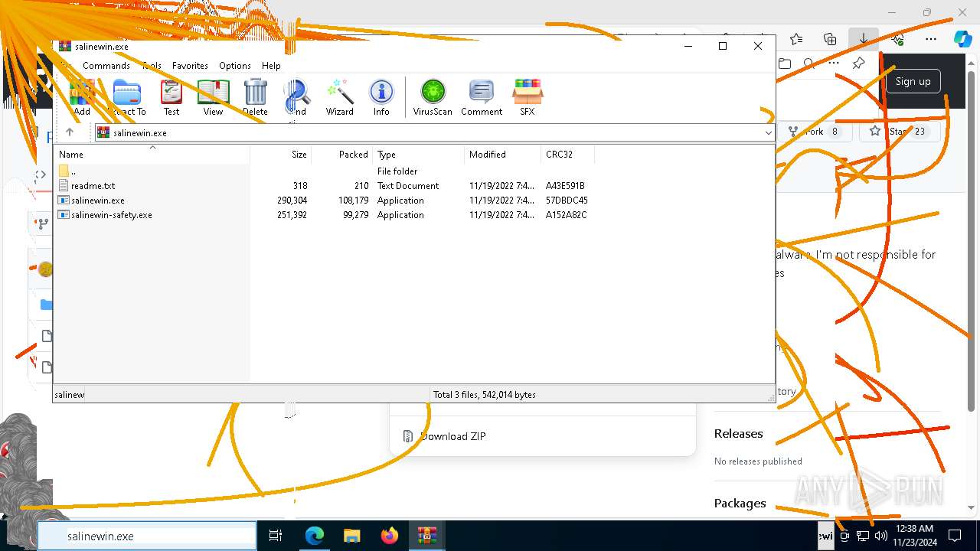The height and width of the screenshot is (551, 980).
Task: Click the Add toolbar icon in WinRAR
Action: point(82,97)
